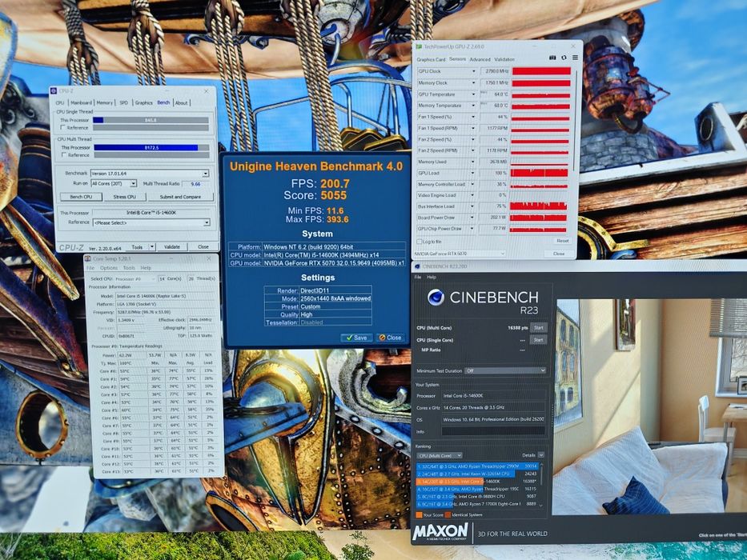Image resolution: width=747 pixels, height=560 pixels.
Task: Click Reset button in GPU-Z
Action: [563, 241]
